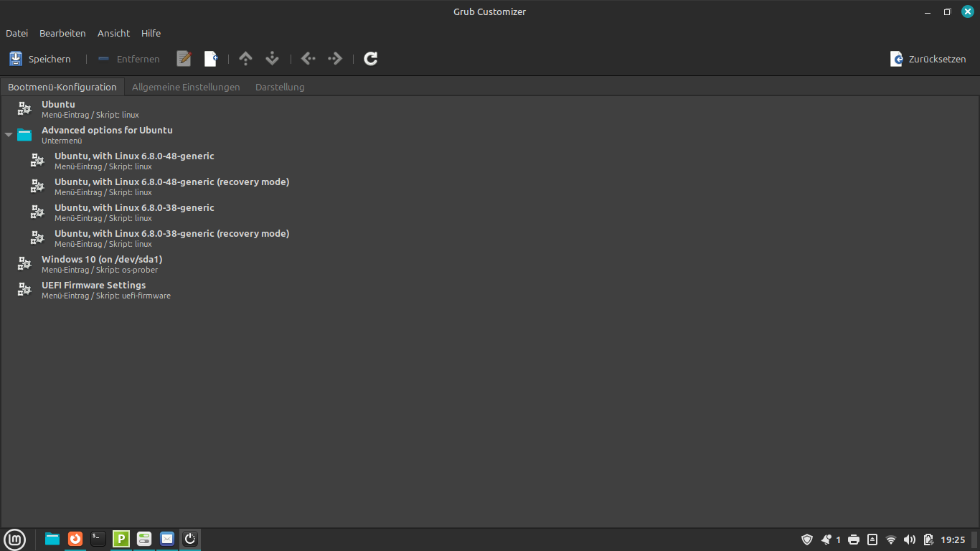This screenshot has height=551, width=980.
Task: Click the Entfernen remove button
Action: pos(129,59)
